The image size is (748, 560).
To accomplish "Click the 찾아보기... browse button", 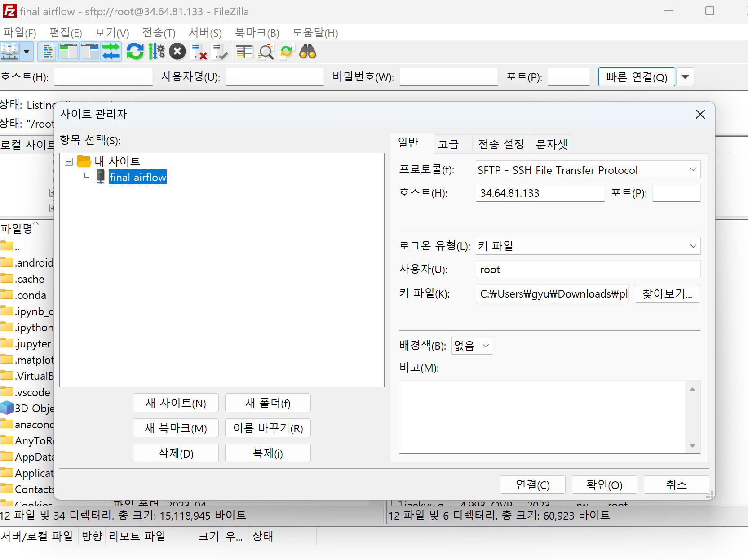I will 667,294.
